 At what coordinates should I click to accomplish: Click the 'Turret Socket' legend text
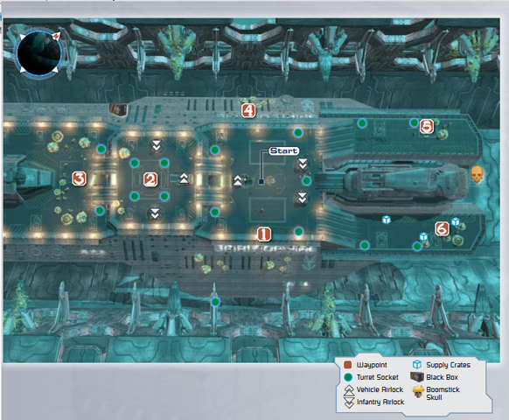378,377
